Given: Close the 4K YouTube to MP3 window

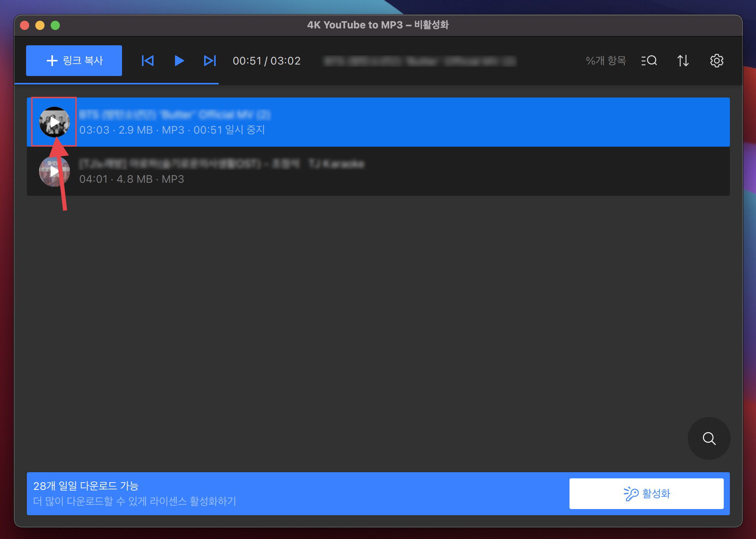Looking at the screenshot, I should pos(25,25).
